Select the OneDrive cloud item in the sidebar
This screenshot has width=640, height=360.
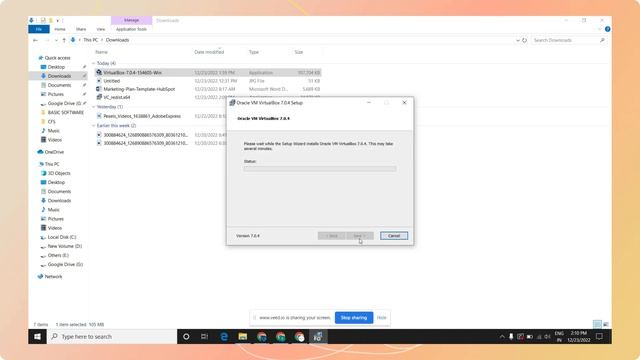click(x=51, y=152)
